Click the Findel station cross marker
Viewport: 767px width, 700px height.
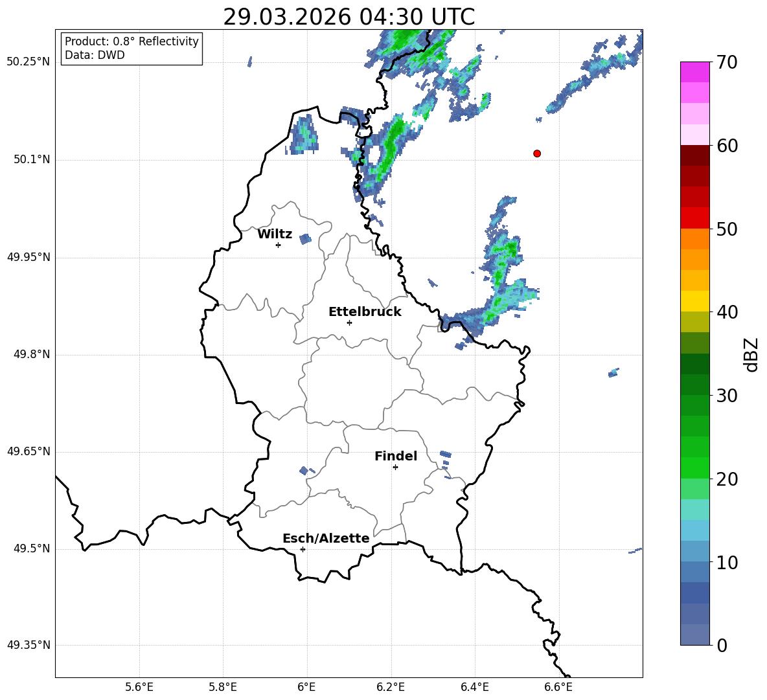(x=395, y=468)
